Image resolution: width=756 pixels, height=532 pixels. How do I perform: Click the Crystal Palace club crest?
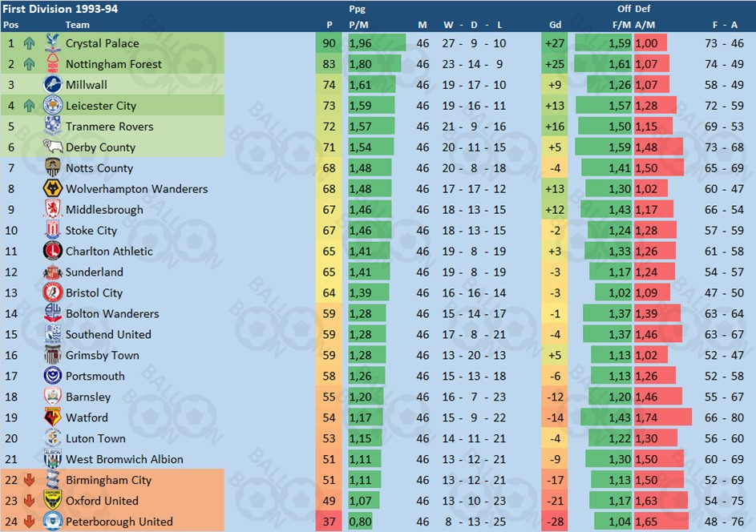click(52, 43)
